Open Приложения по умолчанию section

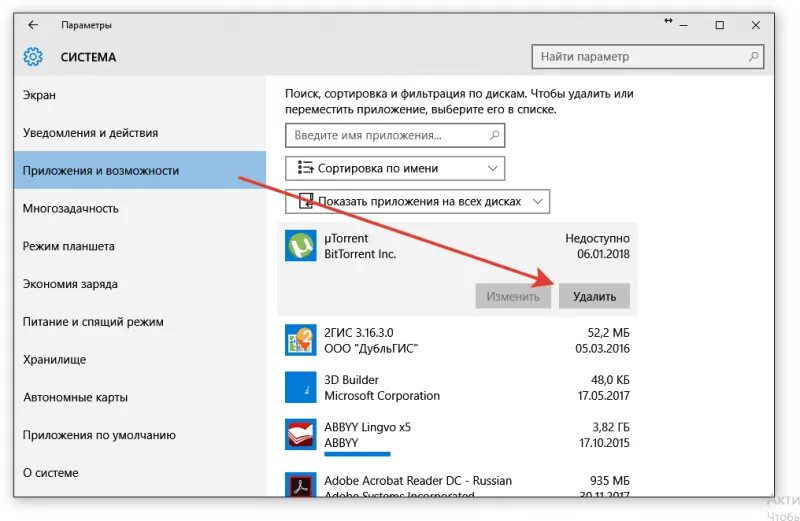tap(140, 435)
